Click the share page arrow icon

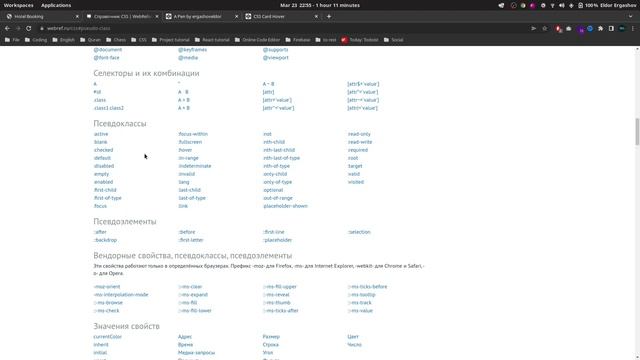533,29
